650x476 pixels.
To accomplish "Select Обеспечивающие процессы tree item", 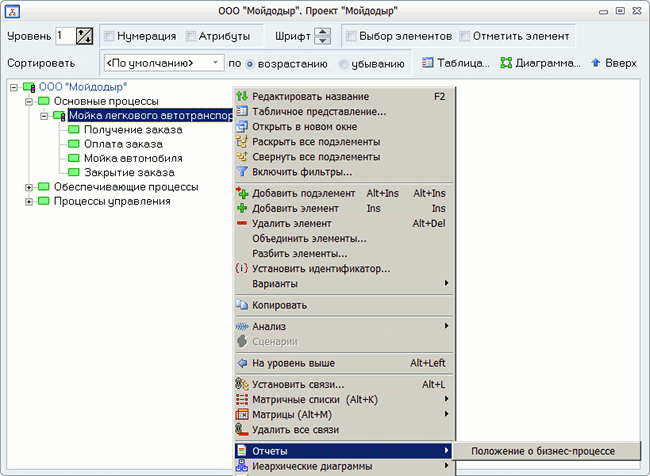I will [126, 187].
